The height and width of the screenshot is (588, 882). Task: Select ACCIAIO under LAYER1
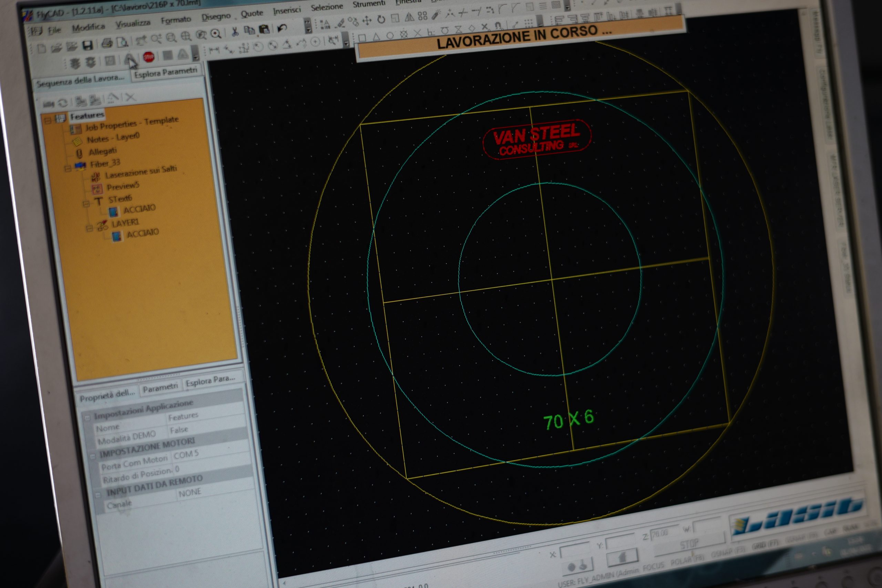click(x=143, y=234)
